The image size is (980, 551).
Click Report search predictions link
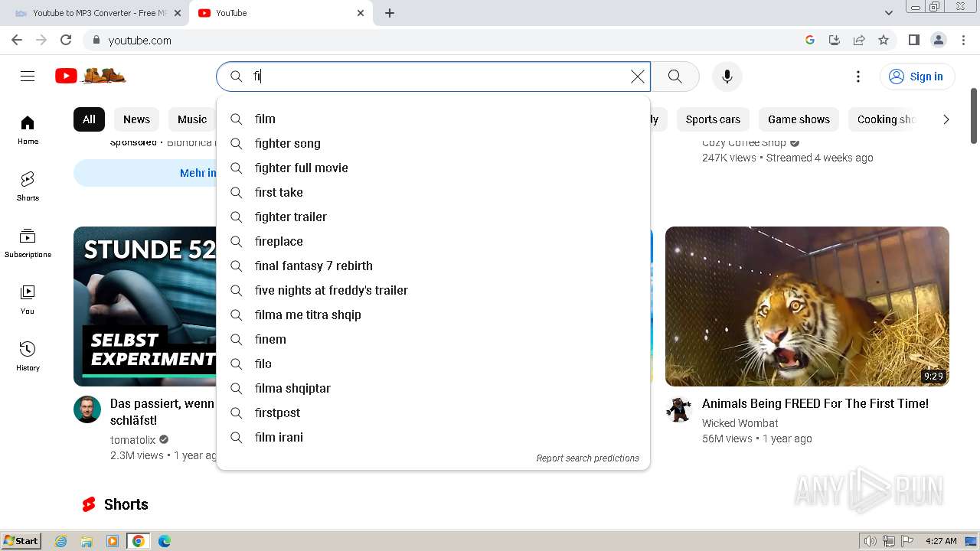click(x=587, y=458)
